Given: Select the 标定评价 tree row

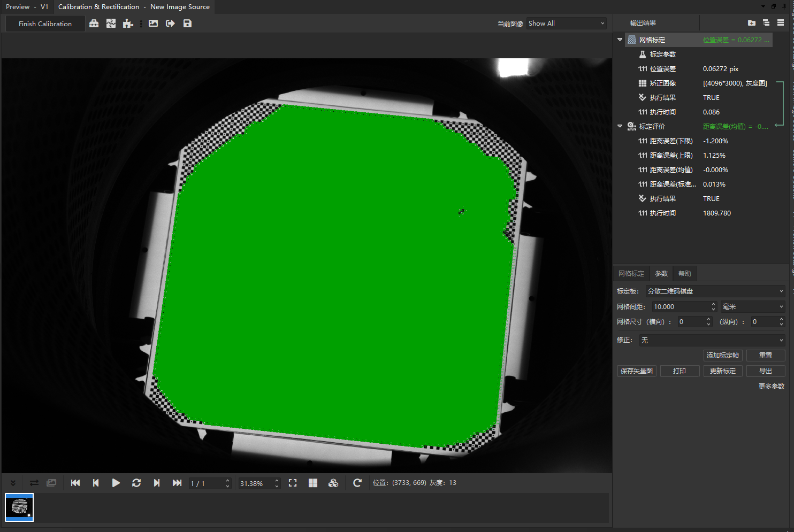Looking at the screenshot, I should pyautogui.click(x=699, y=127).
